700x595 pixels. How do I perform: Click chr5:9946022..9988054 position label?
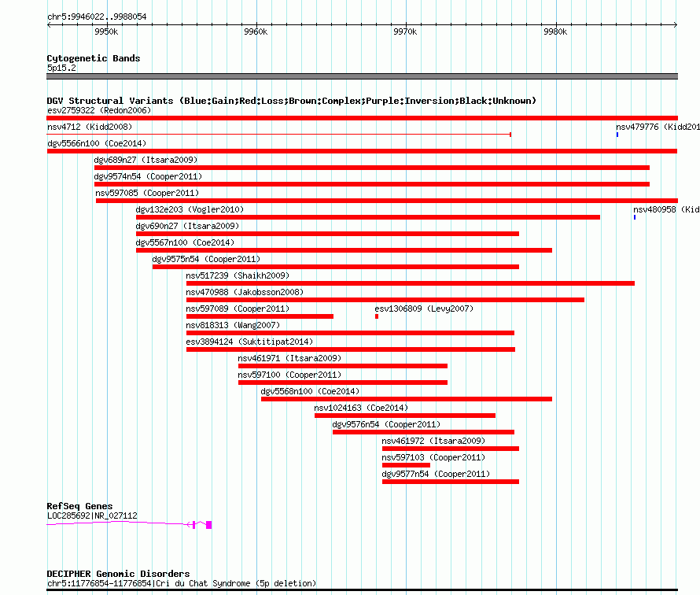[x=97, y=17]
